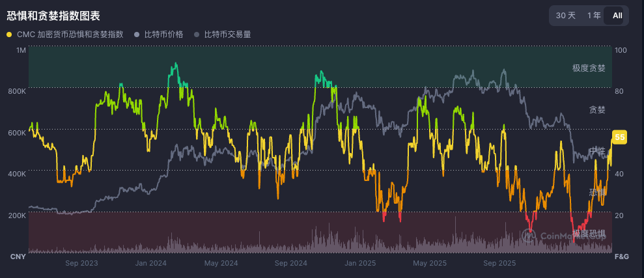Click the Jan 2025 date marker

pyautogui.click(x=360, y=263)
